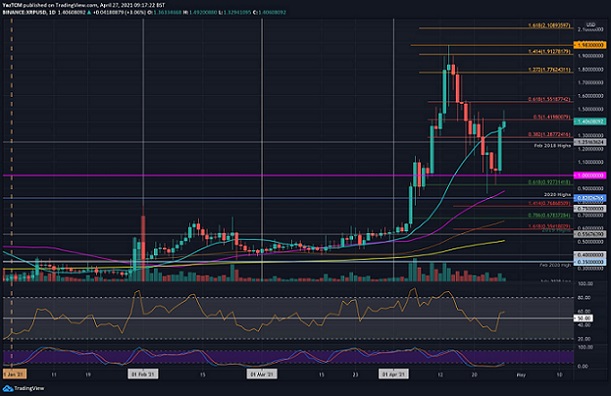Click the BINANCE:XRPUSD symbol title
611x396 pixels.
coord(24,12)
